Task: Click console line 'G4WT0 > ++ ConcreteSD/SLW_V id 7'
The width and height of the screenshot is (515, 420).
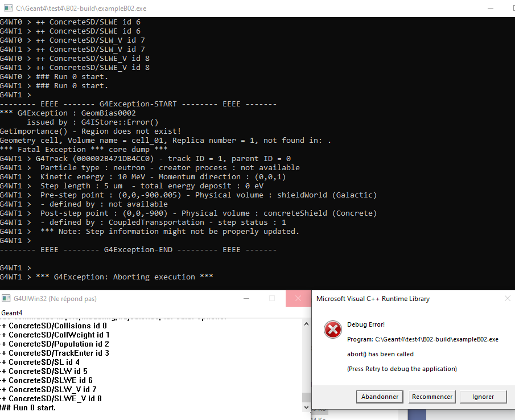Action: [x=73, y=40]
